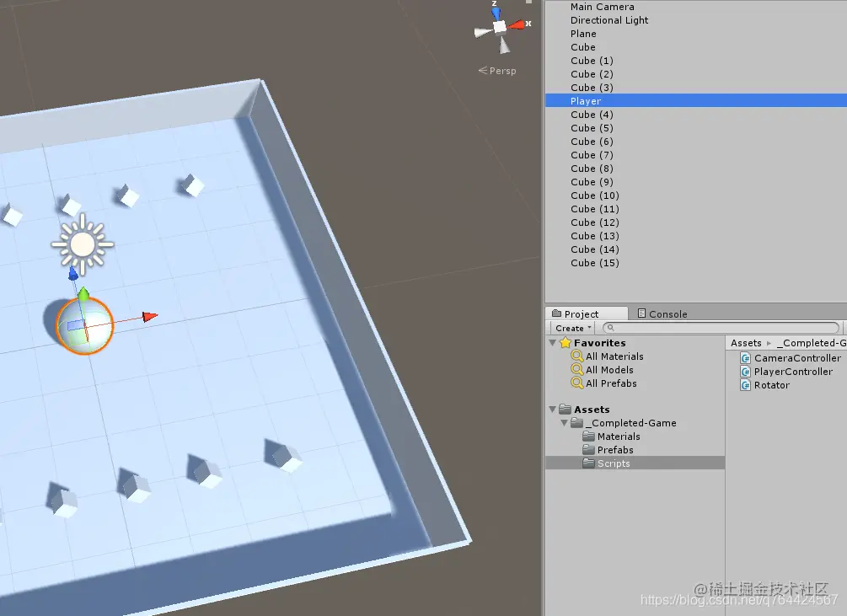This screenshot has width=847, height=616.
Task: Click the red X cone on orientation gizmo
Action: 518,24
